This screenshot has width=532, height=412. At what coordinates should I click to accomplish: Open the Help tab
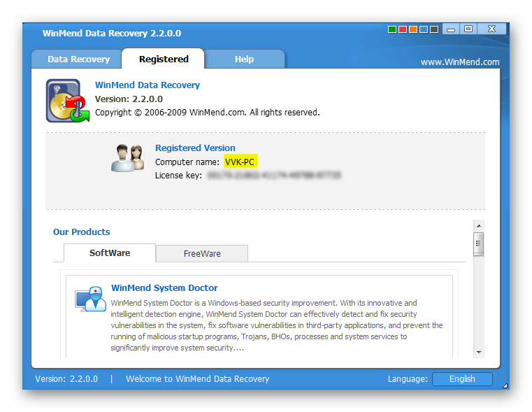click(x=244, y=59)
